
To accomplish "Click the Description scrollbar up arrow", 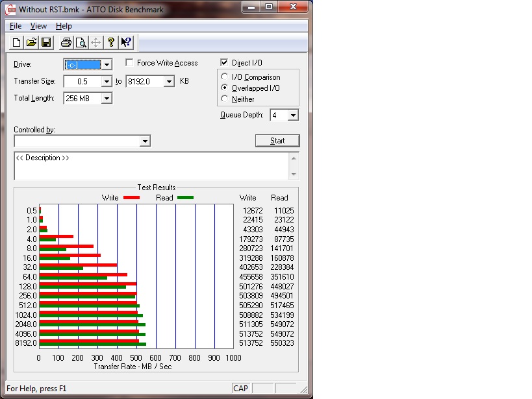I will pyautogui.click(x=294, y=158).
